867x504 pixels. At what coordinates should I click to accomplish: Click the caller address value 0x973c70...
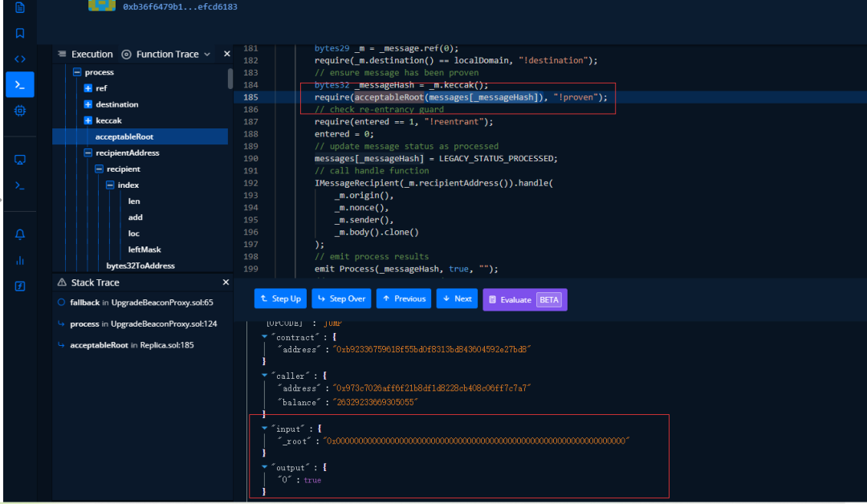point(431,388)
